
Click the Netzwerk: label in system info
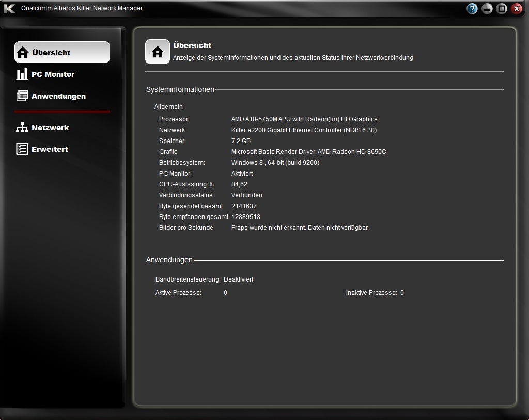tap(173, 130)
